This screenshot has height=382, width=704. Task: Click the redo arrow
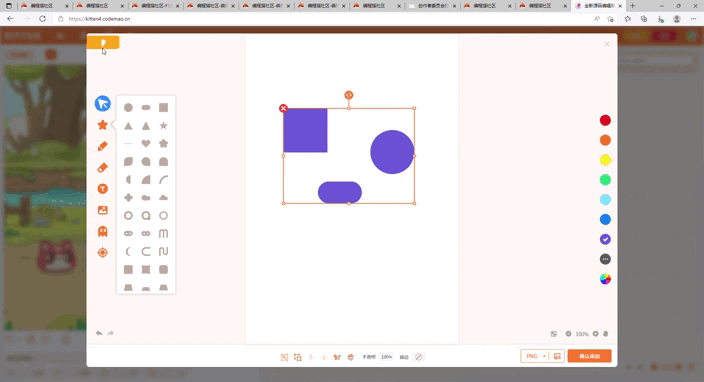coord(111,333)
